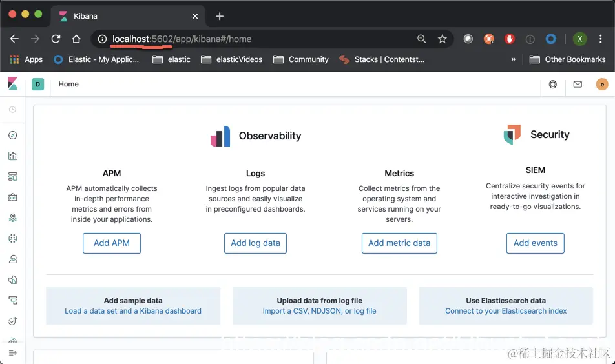
Task: Open the Community bookmarks folder
Action: tap(301, 59)
